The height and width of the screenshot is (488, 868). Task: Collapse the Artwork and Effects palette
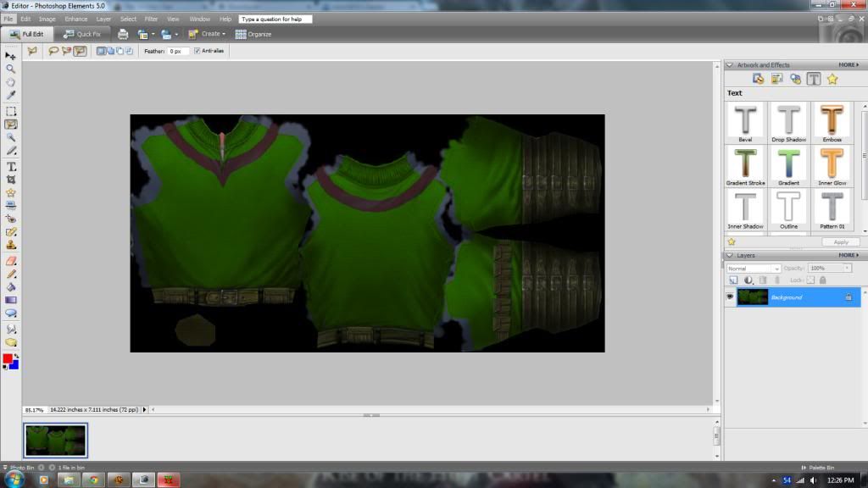click(730, 65)
